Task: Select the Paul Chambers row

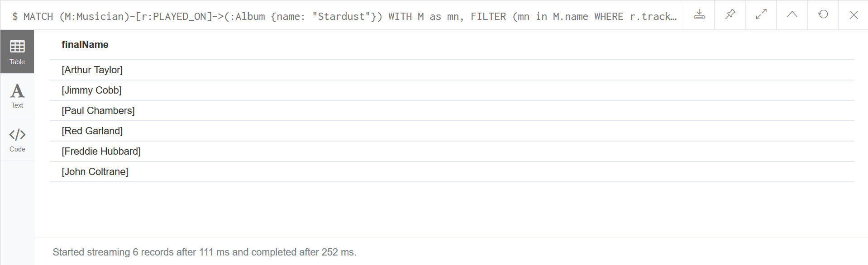Action: (98, 110)
